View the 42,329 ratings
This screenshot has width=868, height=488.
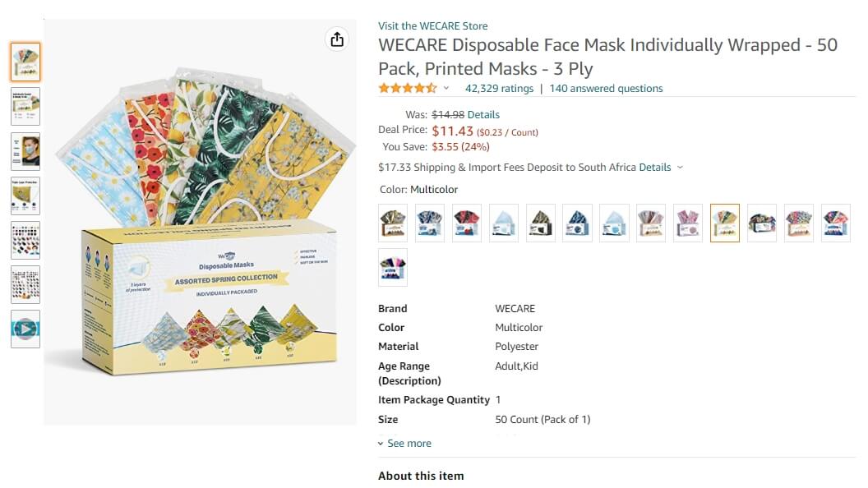tap(500, 88)
